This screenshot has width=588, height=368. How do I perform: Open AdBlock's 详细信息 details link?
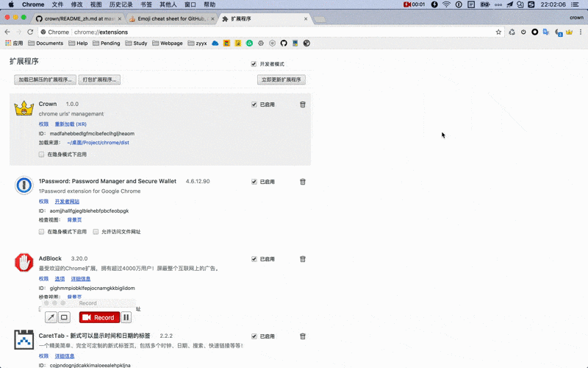pos(81,279)
